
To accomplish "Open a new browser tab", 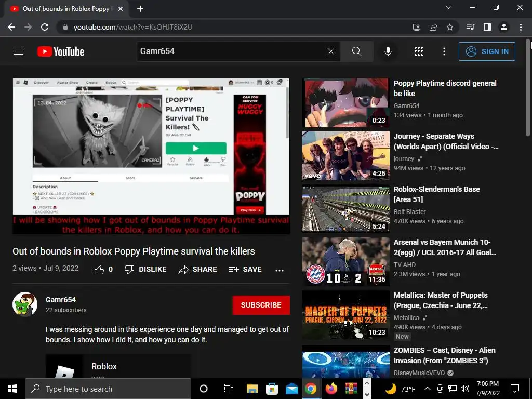I will (140, 9).
